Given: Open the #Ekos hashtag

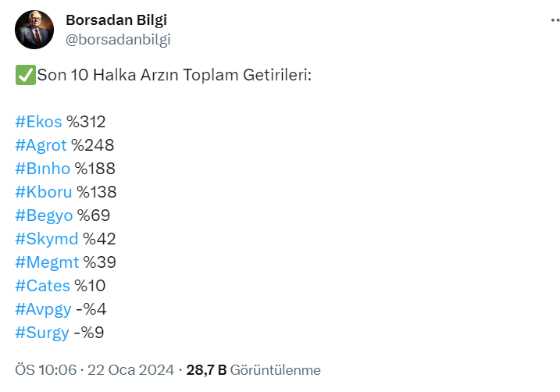Looking at the screenshot, I should click(38, 122).
